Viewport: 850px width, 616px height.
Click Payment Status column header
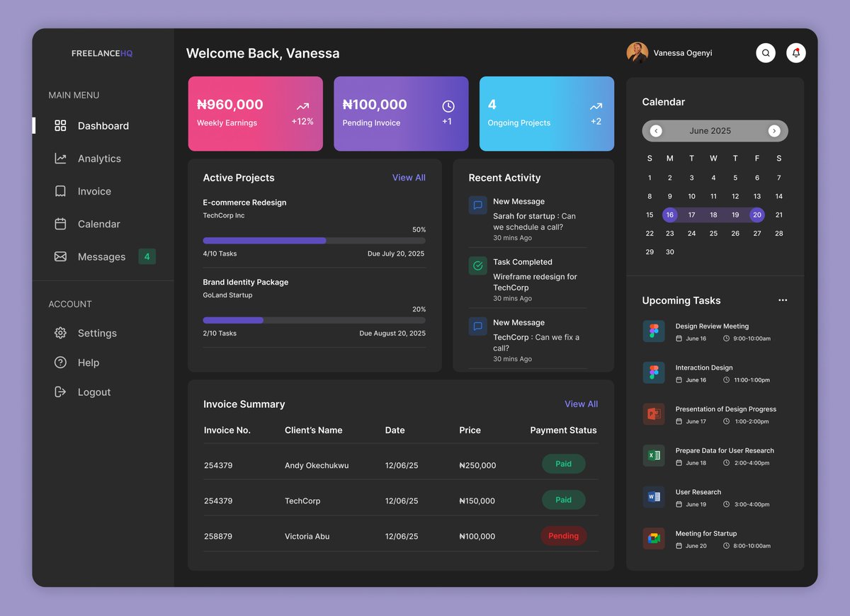(x=563, y=430)
